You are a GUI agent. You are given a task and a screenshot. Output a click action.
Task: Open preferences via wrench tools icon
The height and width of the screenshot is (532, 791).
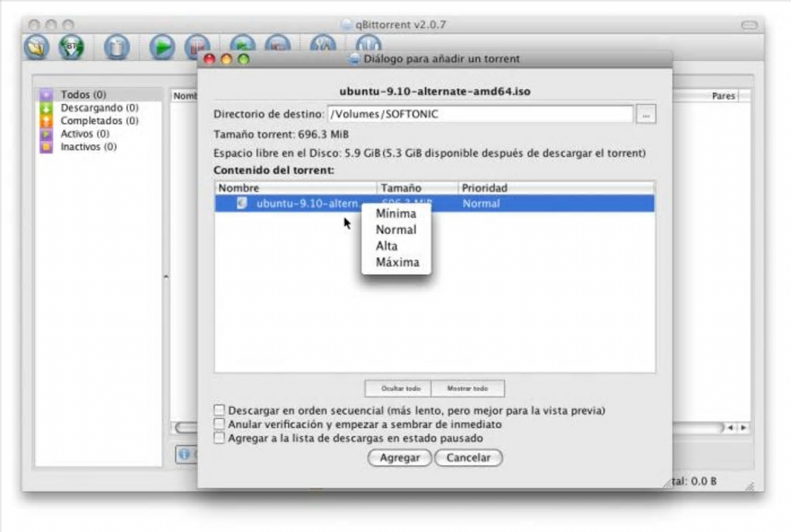click(323, 43)
